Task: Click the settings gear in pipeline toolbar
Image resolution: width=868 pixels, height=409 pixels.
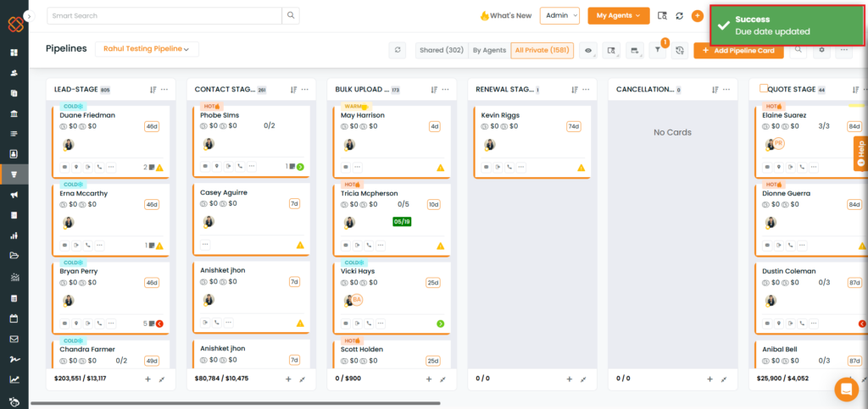Action: (x=821, y=51)
